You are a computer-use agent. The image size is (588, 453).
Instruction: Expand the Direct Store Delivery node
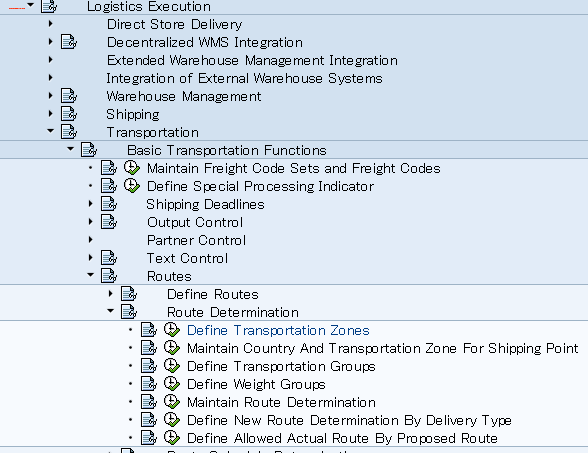51,24
